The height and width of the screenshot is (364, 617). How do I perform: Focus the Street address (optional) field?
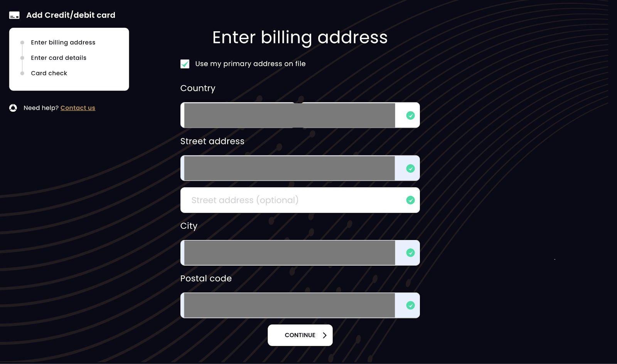300,200
